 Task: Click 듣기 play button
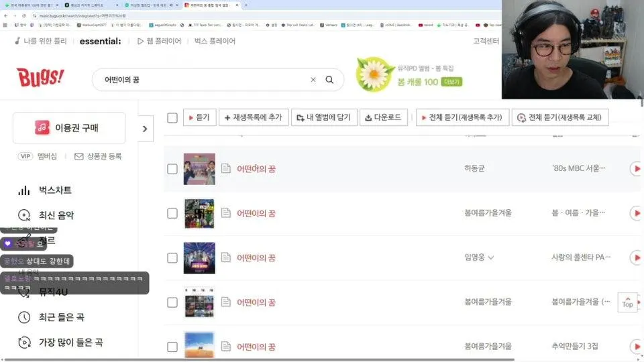pos(200,117)
